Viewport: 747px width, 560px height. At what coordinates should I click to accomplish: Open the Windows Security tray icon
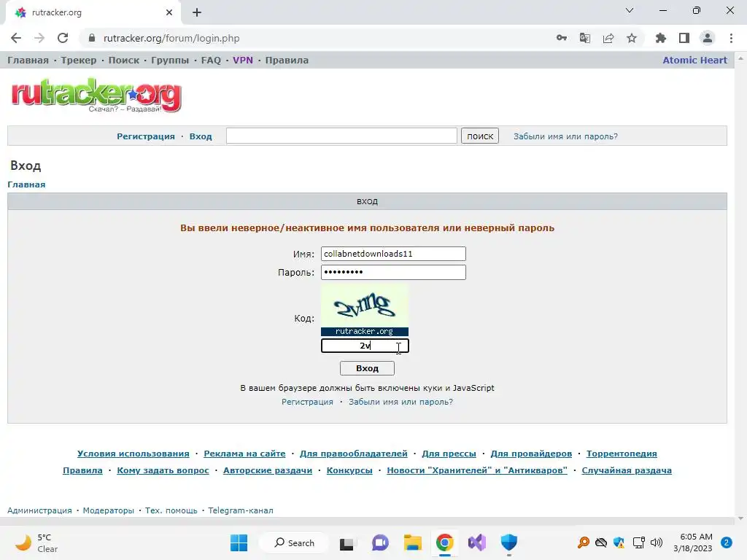[x=619, y=542]
